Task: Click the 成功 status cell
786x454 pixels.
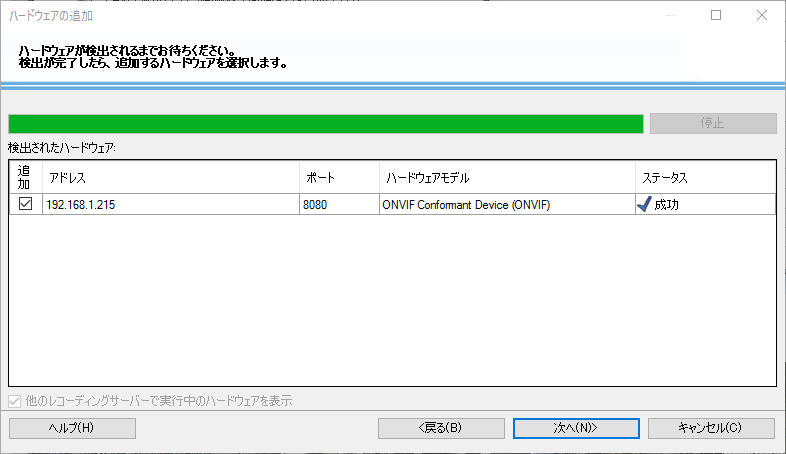Action: [705, 204]
